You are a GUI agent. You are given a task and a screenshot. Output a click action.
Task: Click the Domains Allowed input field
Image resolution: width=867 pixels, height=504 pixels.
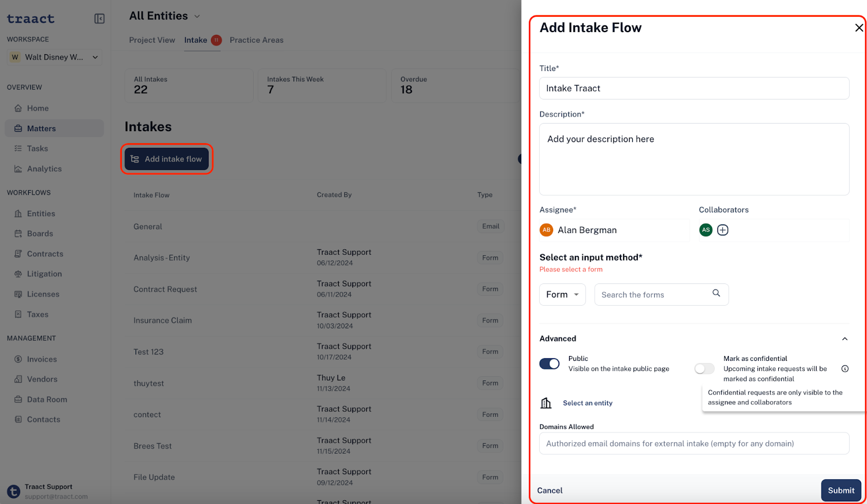(x=694, y=443)
